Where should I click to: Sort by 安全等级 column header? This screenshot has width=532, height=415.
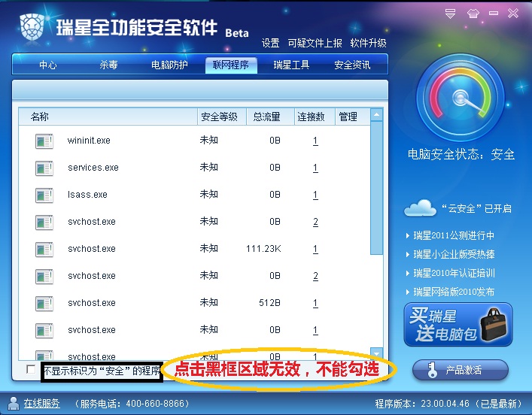(222, 117)
